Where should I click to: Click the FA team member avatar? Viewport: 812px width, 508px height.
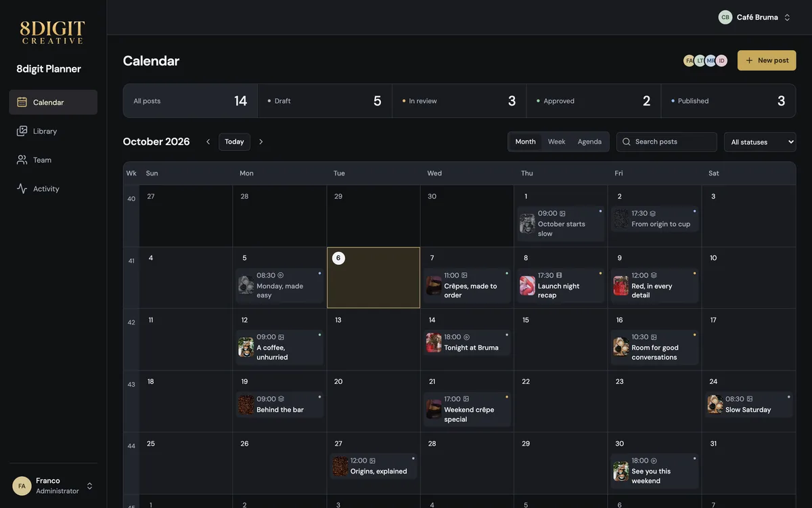pos(689,60)
